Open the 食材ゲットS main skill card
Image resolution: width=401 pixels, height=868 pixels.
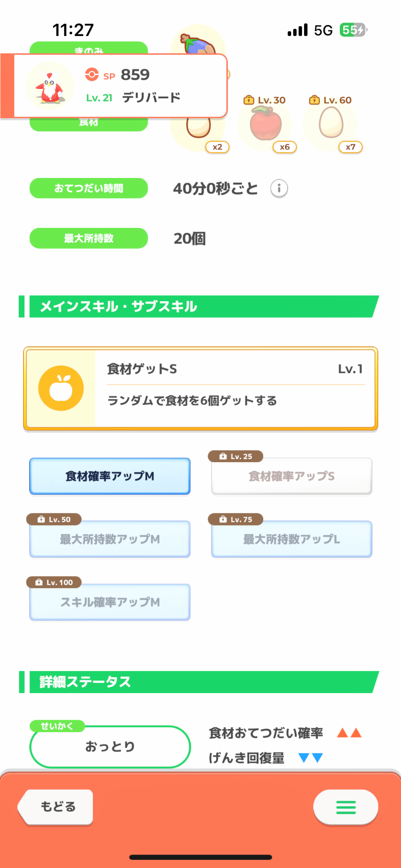tap(235, 388)
